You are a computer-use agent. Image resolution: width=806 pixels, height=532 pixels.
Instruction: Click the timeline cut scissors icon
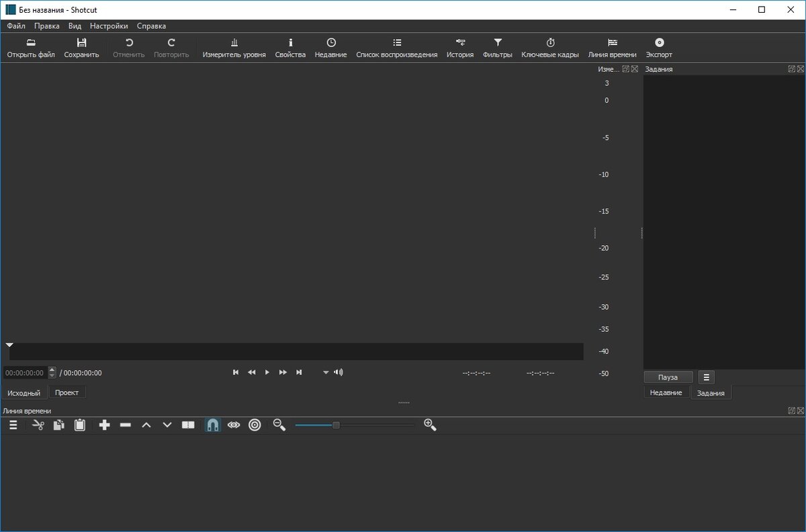[x=38, y=425]
